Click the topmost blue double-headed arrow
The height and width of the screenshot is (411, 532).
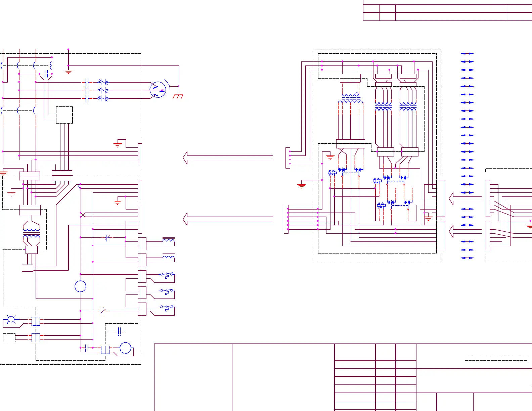coord(467,53)
